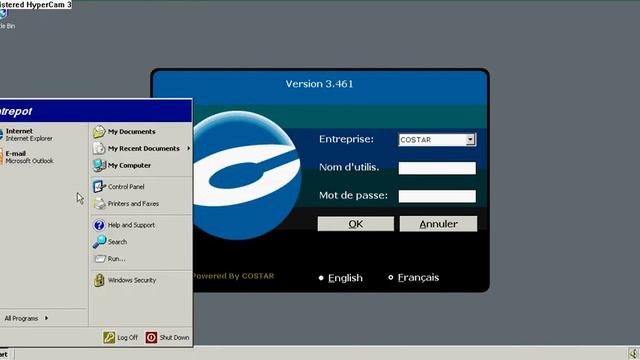Click the Annuler button
640x360 pixels.
coord(438,224)
